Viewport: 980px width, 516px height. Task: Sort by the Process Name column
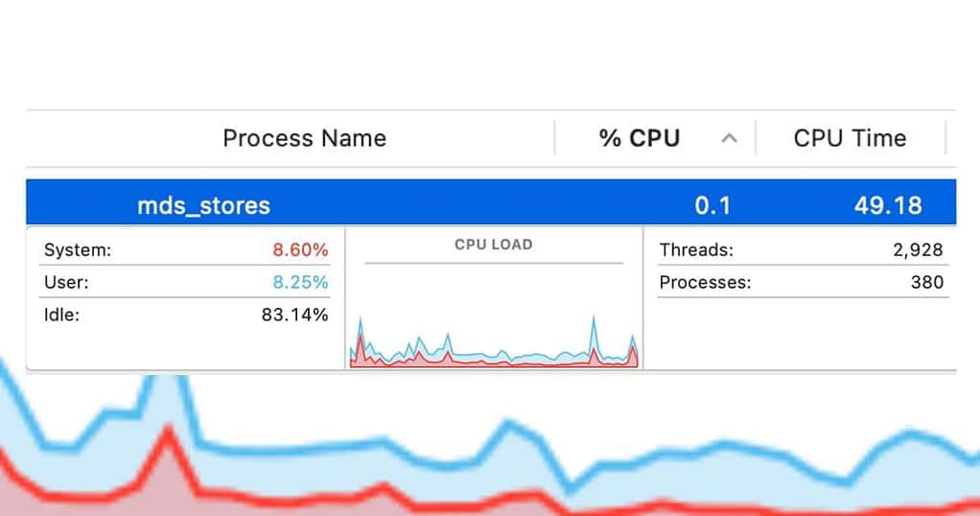304,138
